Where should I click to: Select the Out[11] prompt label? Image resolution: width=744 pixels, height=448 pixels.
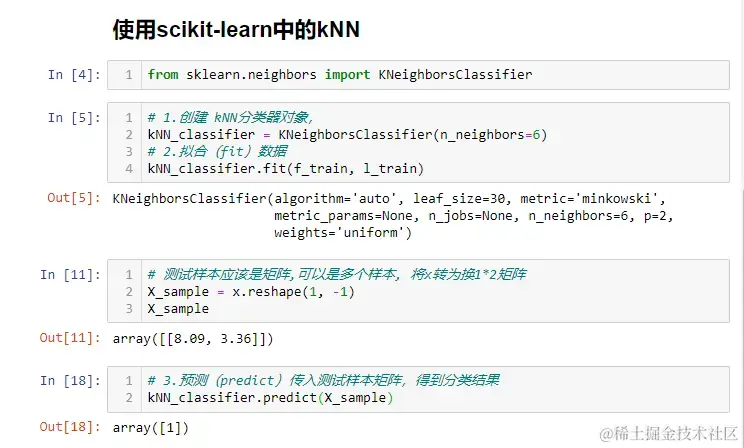[70, 338]
